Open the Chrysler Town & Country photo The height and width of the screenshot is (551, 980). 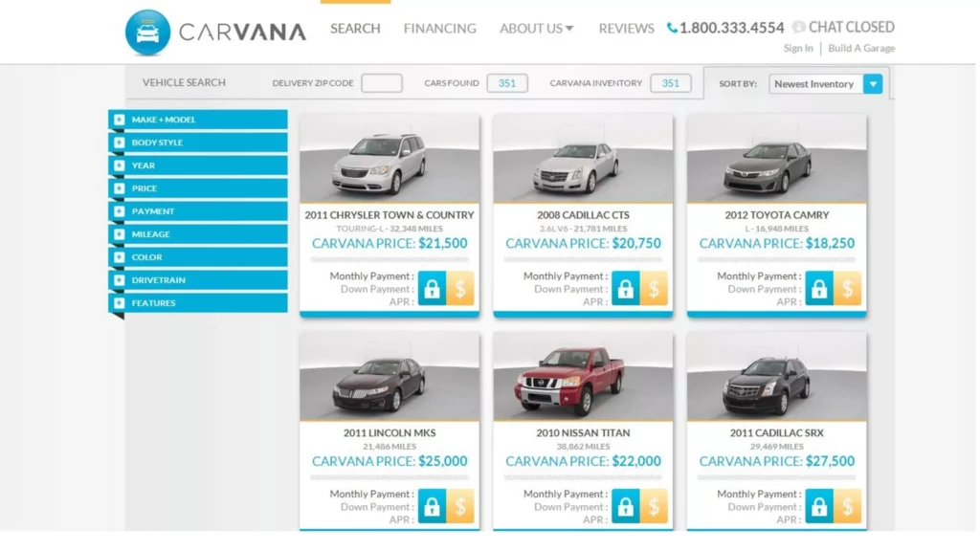coord(390,159)
